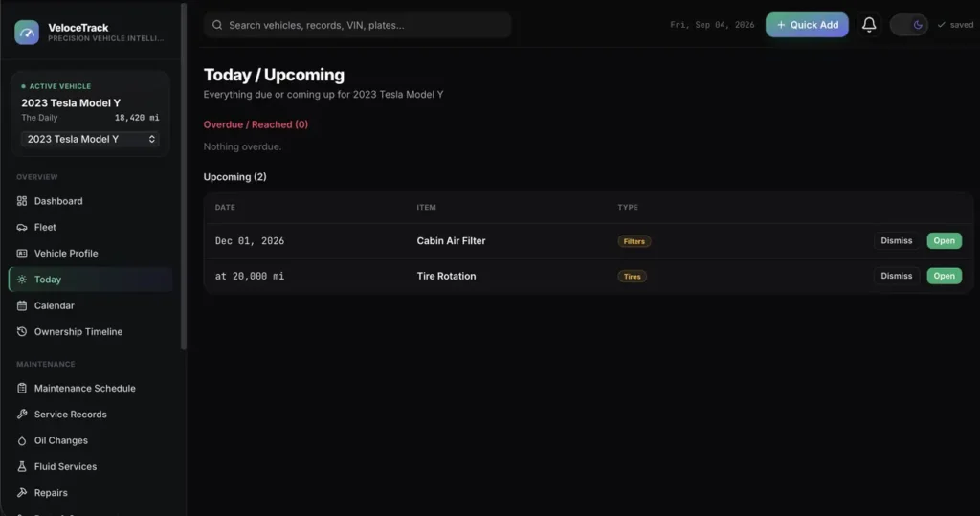The width and height of the screenshot is (980, 516).
Task: Click the "Upcoming (2)" heading
Action: point(235,177)
